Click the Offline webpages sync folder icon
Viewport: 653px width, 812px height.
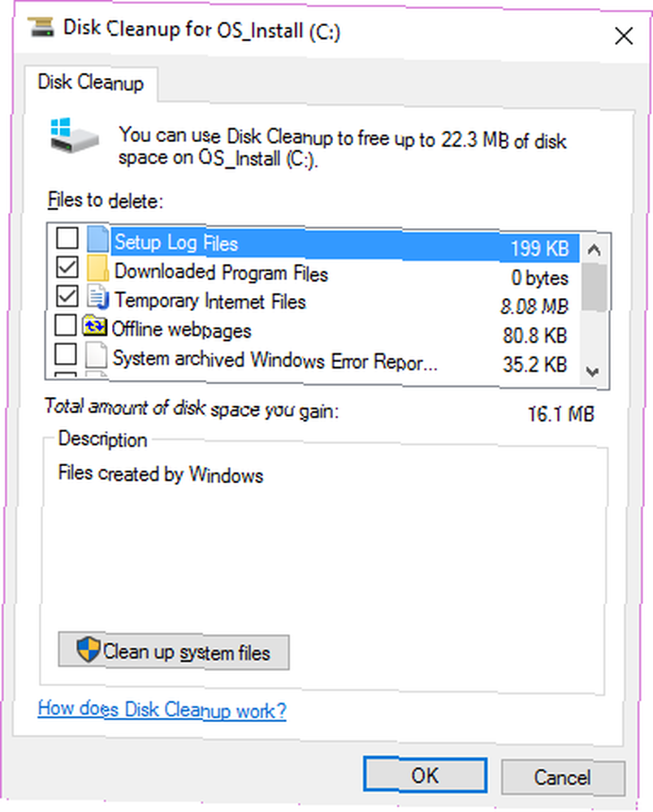95,326
